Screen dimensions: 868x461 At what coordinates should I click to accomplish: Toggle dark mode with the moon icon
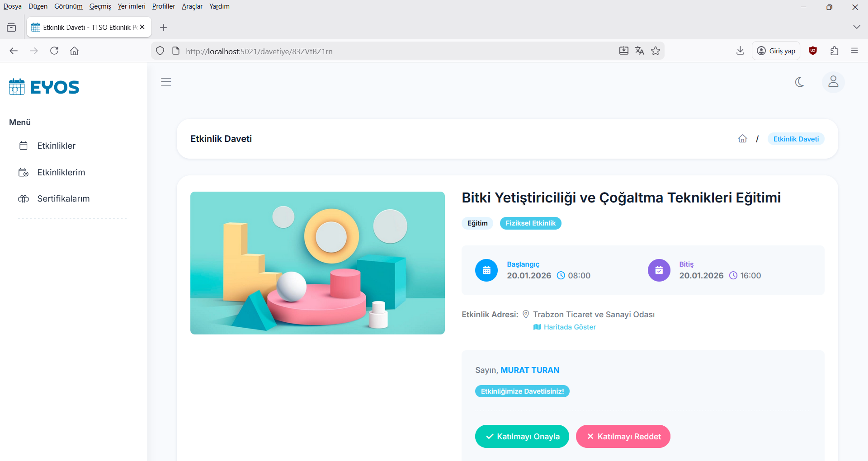click(799, 82)
